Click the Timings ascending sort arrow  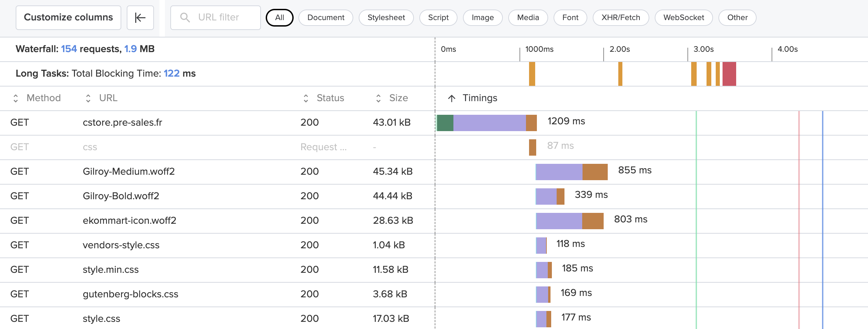(x=452, y=98)
